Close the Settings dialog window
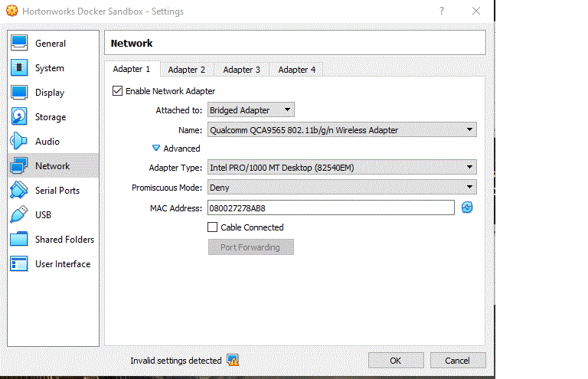The width and height of the screenshot is (588, 379). [x=476, y=11]
